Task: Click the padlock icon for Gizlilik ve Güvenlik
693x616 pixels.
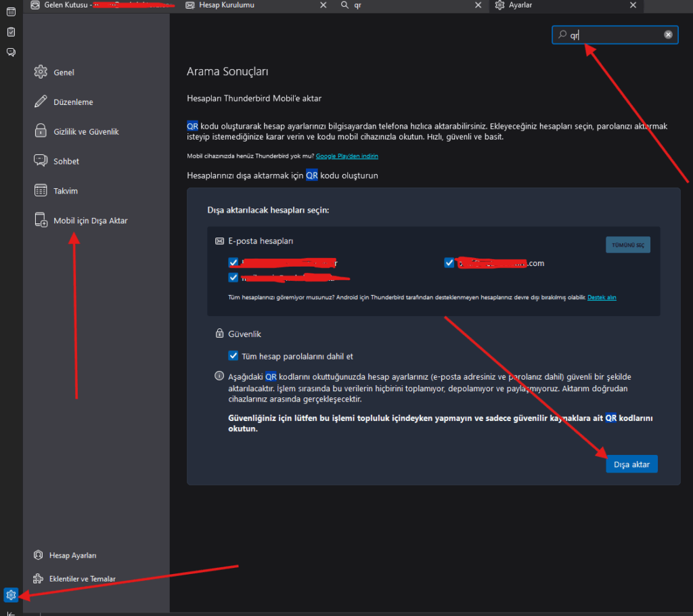Action: pyautogui.click(x=41, y=131)
